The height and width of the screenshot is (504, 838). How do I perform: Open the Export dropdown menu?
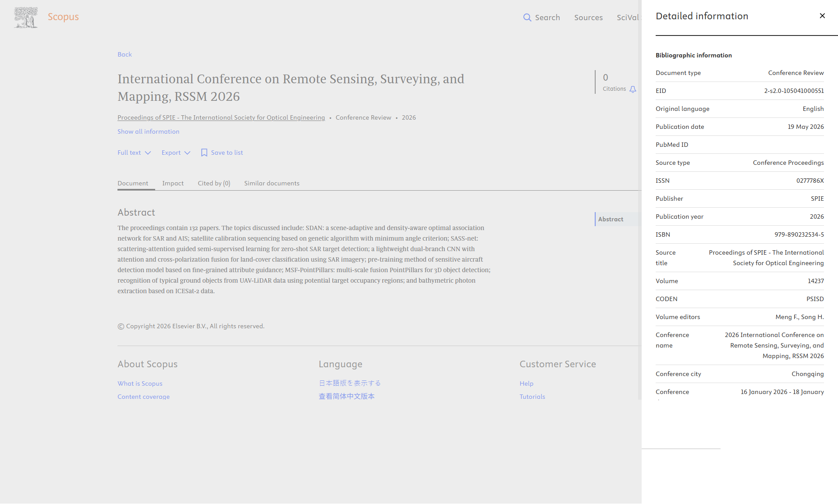[176, 153]
